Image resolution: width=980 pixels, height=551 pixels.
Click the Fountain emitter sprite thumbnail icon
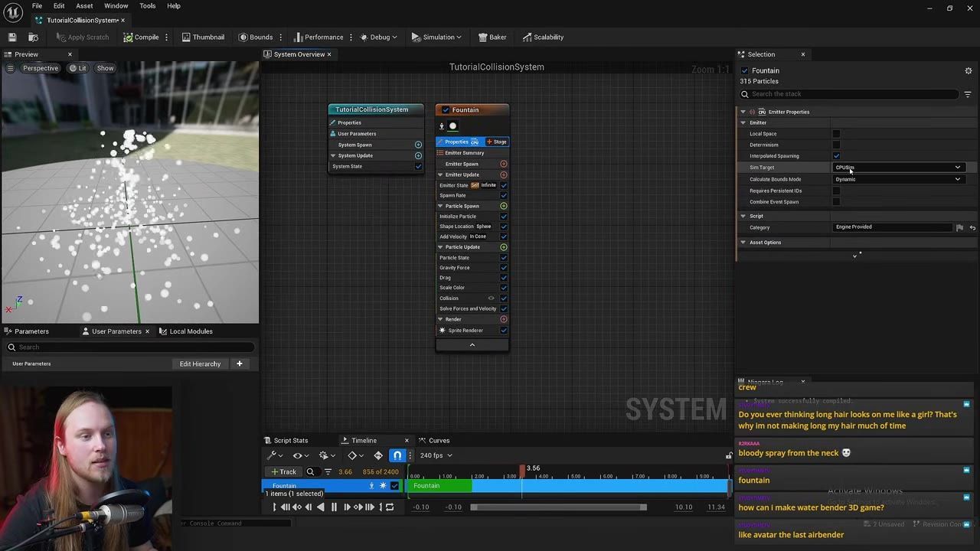(452, 126)
